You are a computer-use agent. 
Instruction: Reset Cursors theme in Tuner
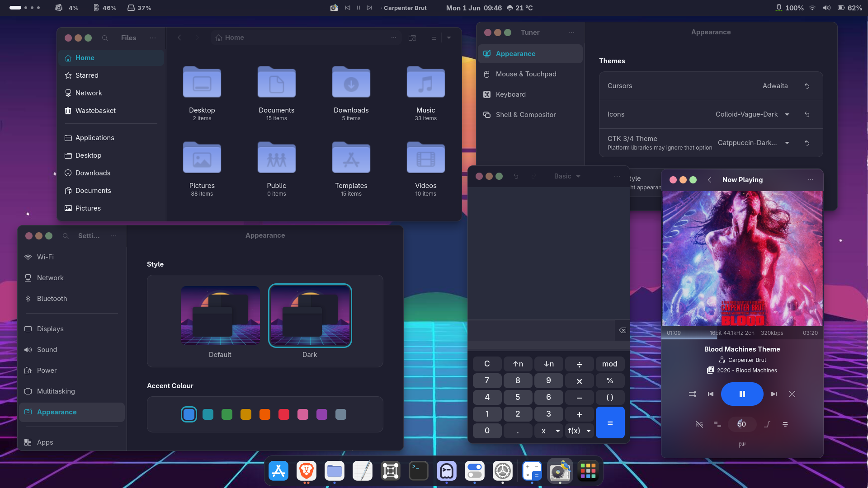[807, 86]
